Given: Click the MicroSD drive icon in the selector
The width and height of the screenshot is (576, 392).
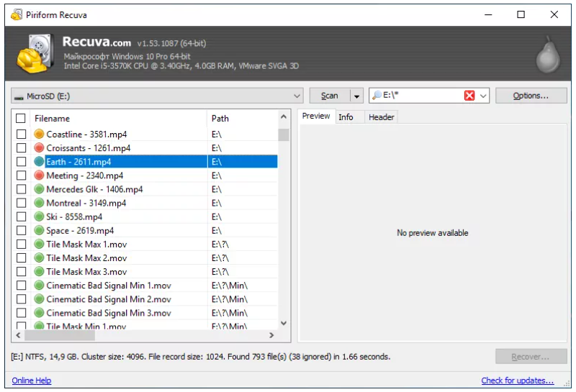Looking at the screenshot, I should 19,97.
